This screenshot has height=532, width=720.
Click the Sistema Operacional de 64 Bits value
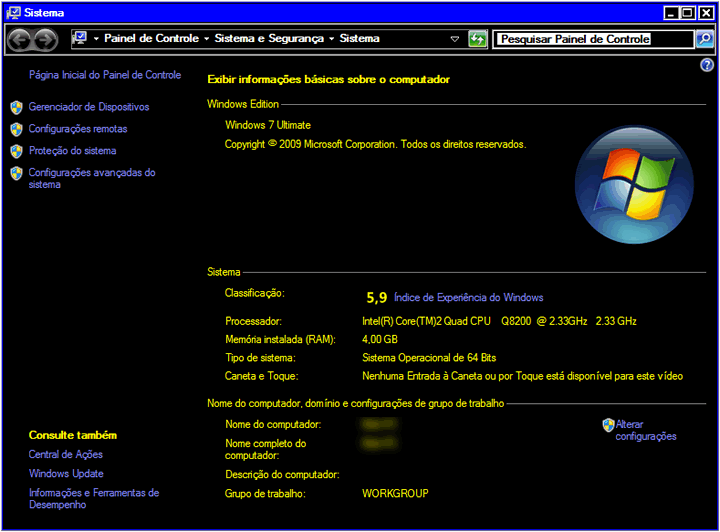(x=429, y=358)
